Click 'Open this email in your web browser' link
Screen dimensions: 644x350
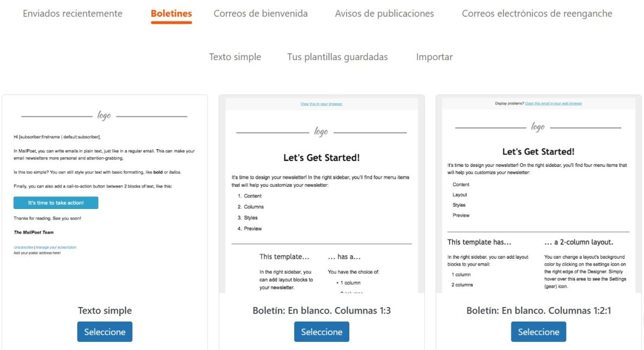tap(553, 103)
